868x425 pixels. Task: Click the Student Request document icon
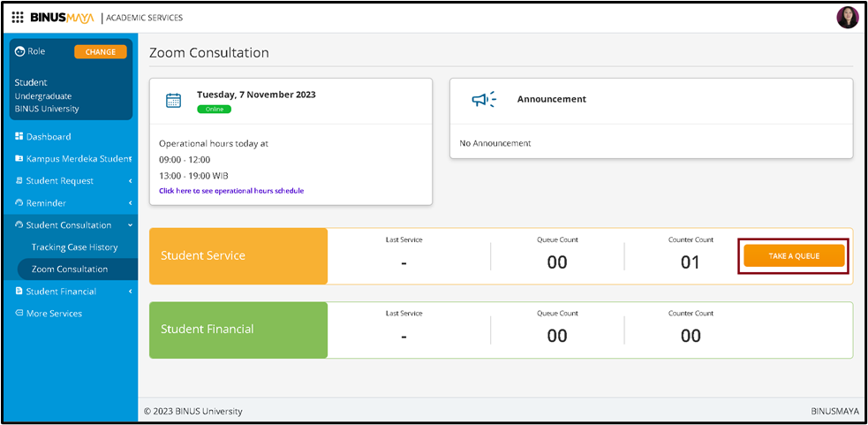19,180
